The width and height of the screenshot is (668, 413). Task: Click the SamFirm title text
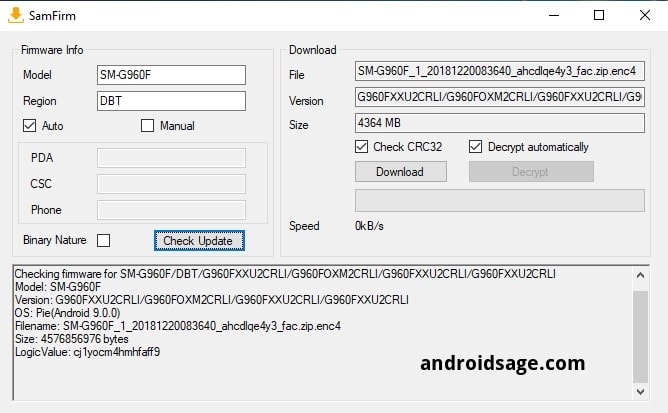pos(52,16)
